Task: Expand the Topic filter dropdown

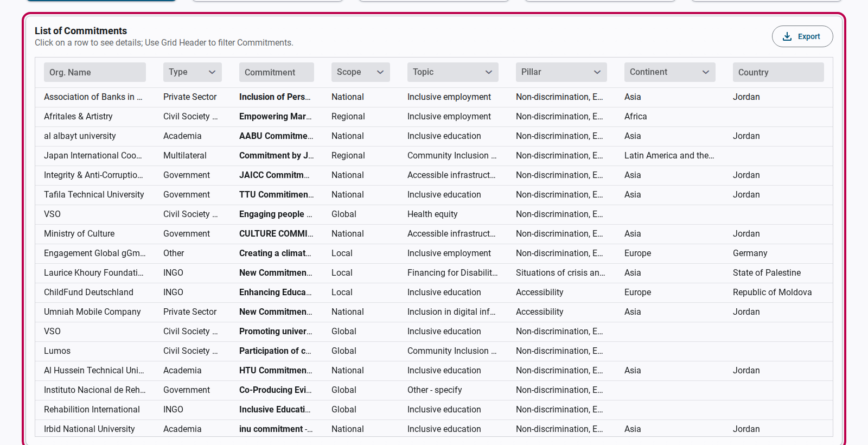Action: (453, 72)
